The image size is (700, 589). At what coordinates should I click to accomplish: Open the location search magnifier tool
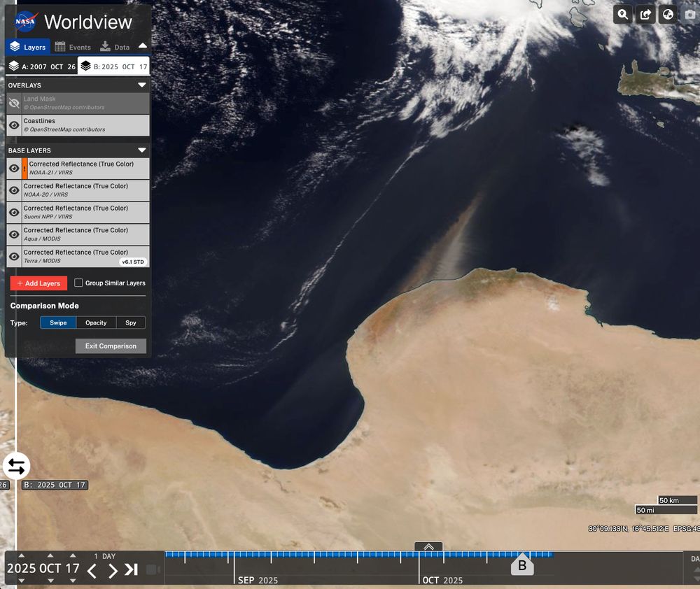click(x=623, y=15)
